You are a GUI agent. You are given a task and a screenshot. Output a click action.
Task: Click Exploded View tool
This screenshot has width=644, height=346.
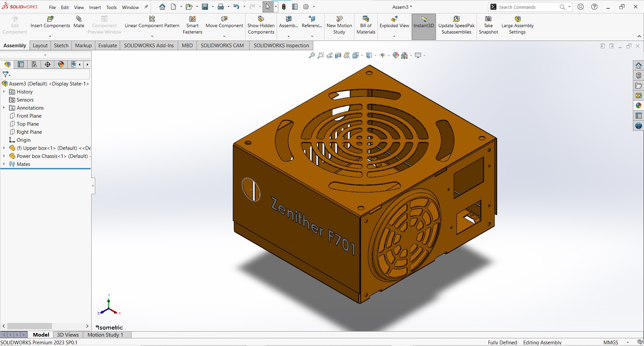pyautogui.click(x=394, y=22)
